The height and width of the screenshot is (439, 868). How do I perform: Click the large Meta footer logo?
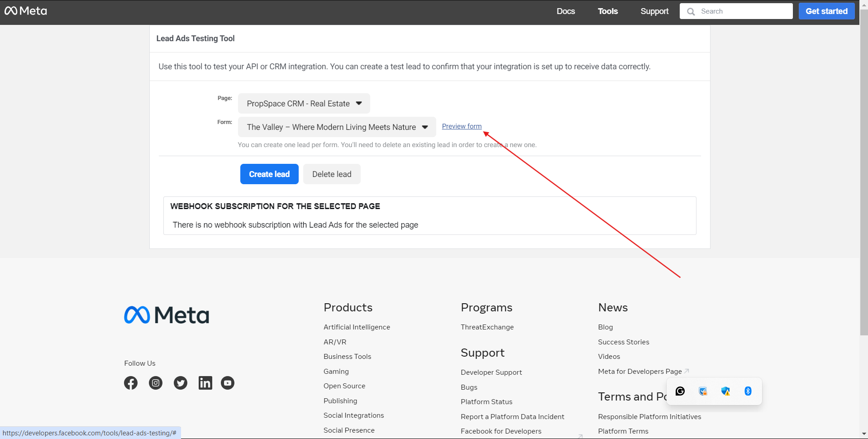[x=167, y=315]
